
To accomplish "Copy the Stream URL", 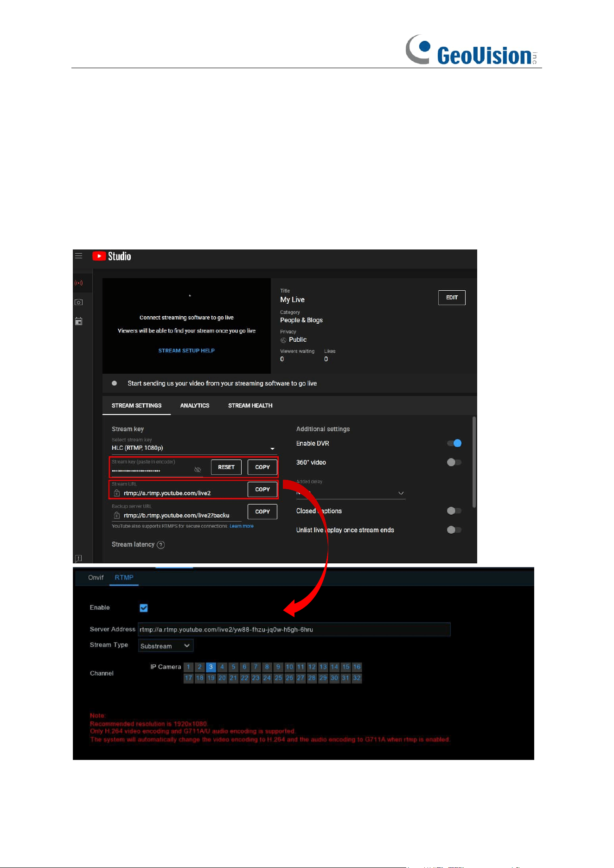I will click(262, 490).
